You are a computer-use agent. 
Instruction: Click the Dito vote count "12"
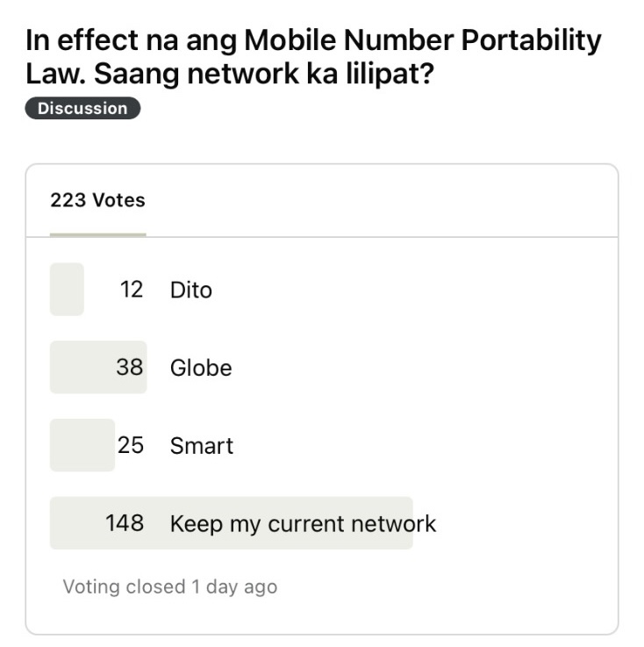pos(132,290)
